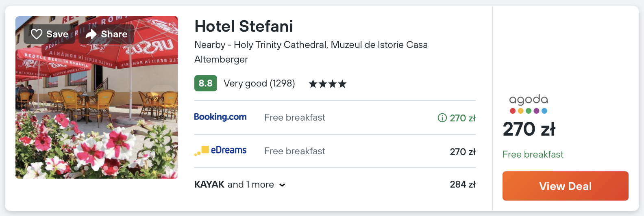Click the Booking.com logo

(220, 117)
